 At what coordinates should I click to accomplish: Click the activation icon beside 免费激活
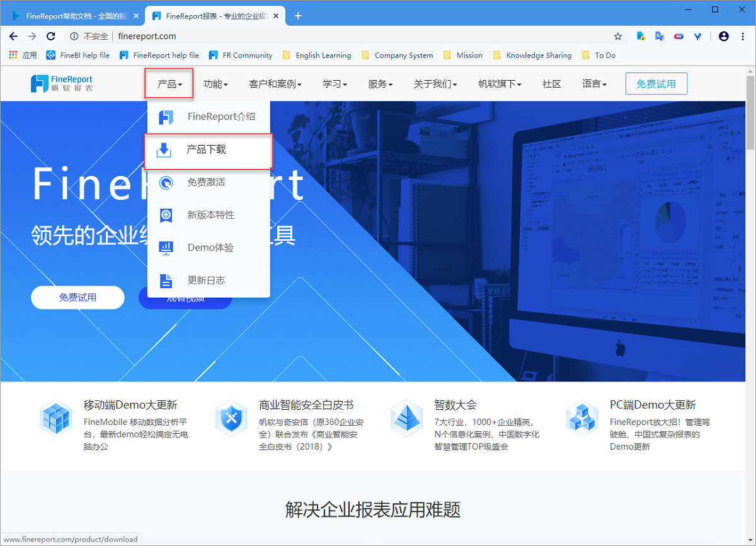click(x=166, y=183)
